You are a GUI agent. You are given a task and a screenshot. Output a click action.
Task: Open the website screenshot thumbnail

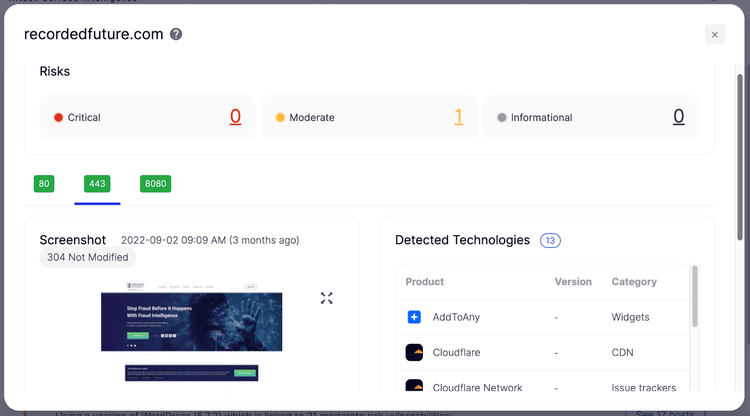191,322
